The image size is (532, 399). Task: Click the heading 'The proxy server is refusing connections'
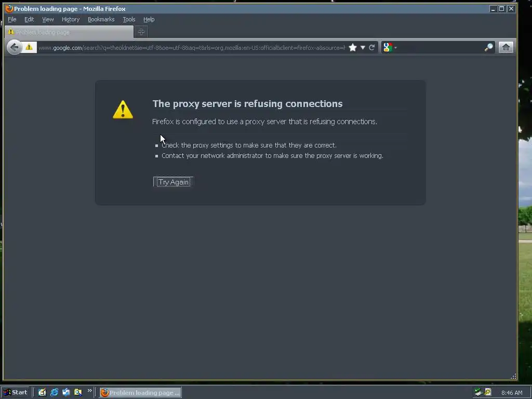click(x=247, y=103)
